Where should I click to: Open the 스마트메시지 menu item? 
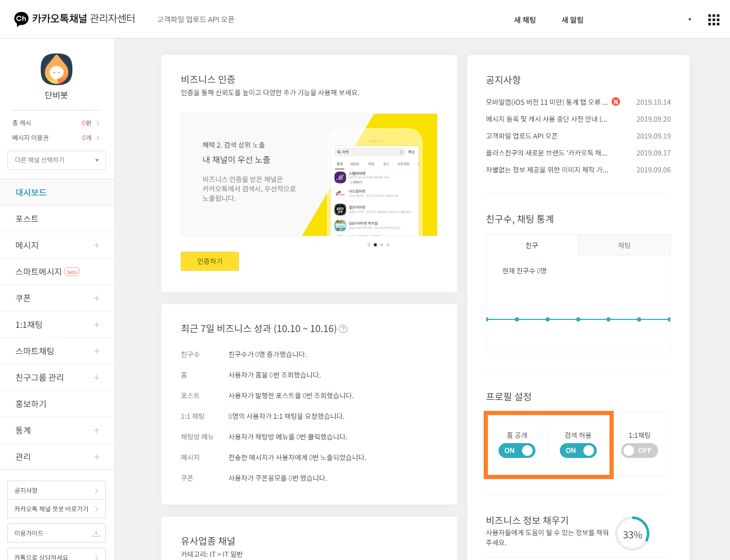tap(57, 272)
